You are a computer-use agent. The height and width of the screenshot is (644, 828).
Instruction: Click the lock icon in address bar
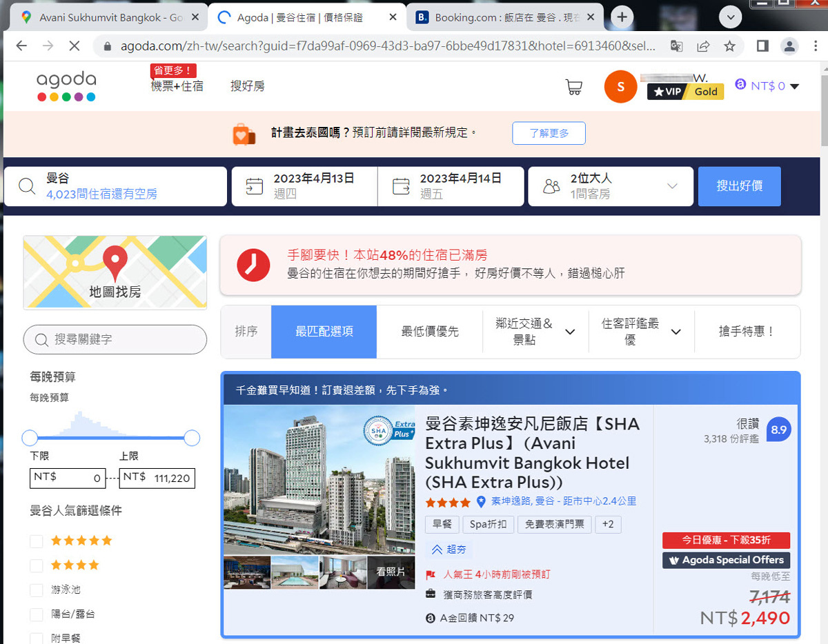(107, 47)
